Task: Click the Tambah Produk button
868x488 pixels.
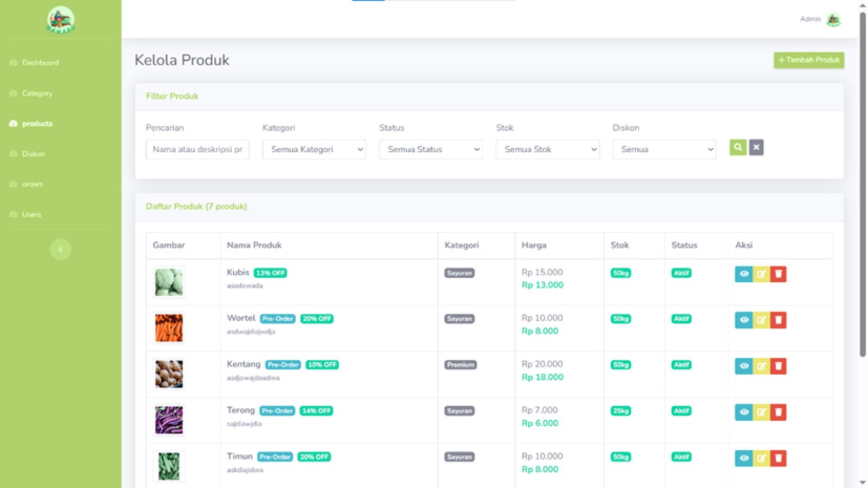Action: [808, 60]
